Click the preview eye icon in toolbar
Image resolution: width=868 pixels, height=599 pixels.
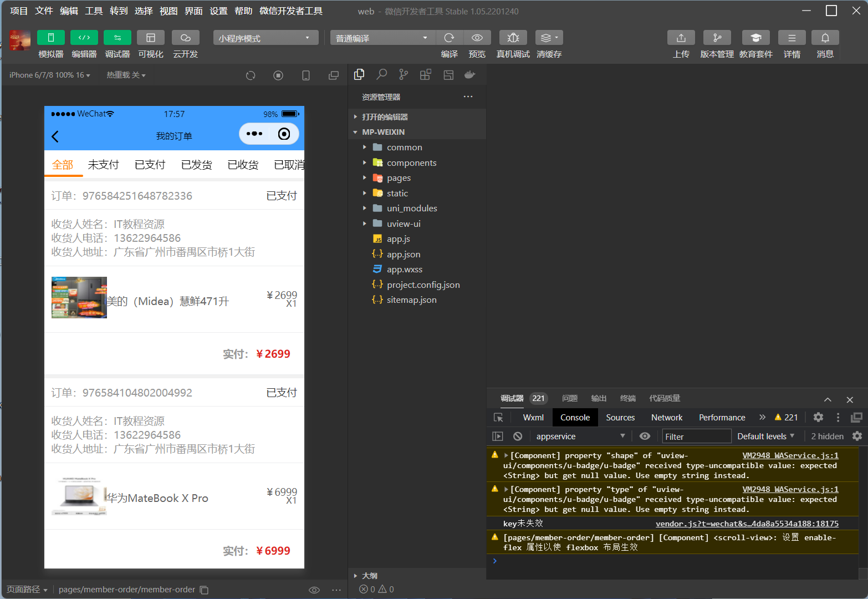coord(477,37)
